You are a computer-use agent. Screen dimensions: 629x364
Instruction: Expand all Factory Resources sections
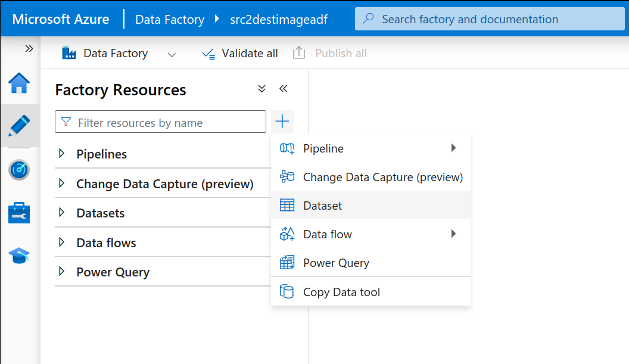pyautogui.click(x=261, y=89)
